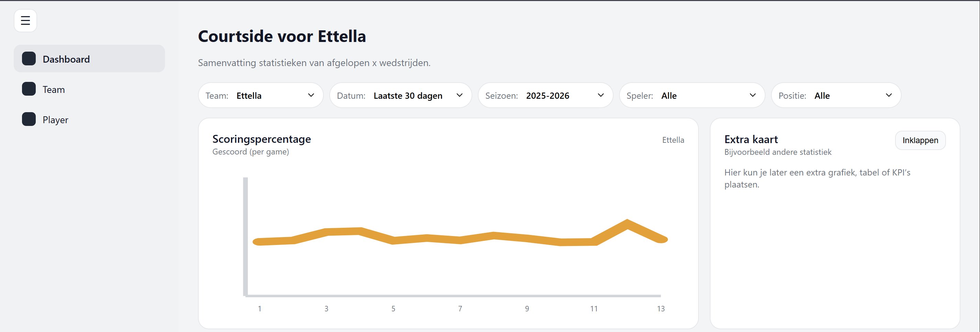Screen dimensions: 980x332
Task: Click the Player icon in the sidebar
Action: (x=29, y=119)
